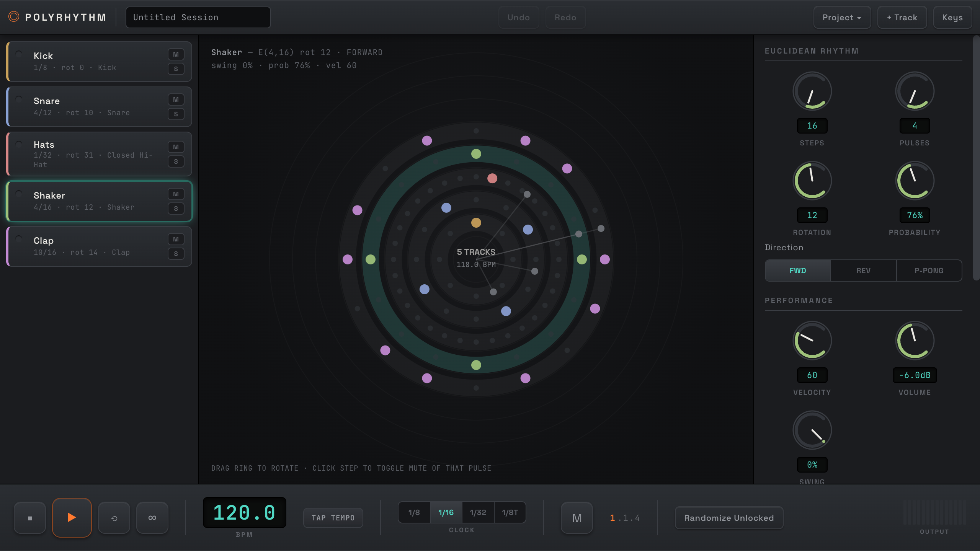
Task: Add a new track with + Track
Action: click(x=902, y=17)
